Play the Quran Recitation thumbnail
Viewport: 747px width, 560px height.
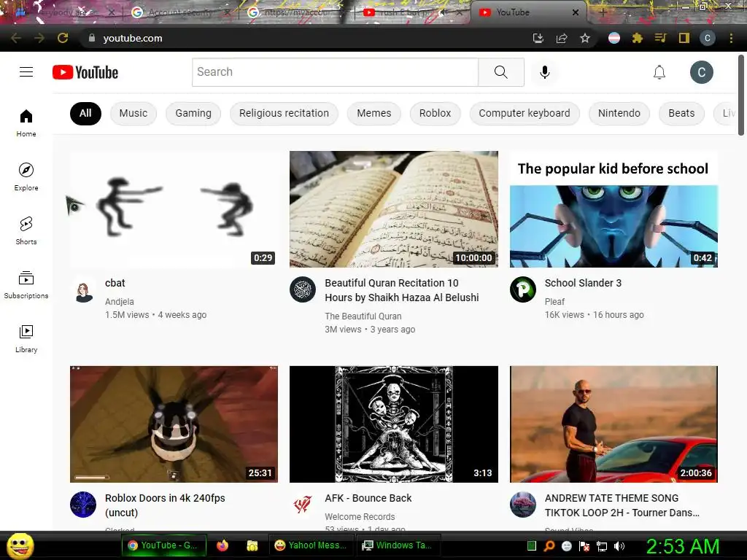point(393,209)
